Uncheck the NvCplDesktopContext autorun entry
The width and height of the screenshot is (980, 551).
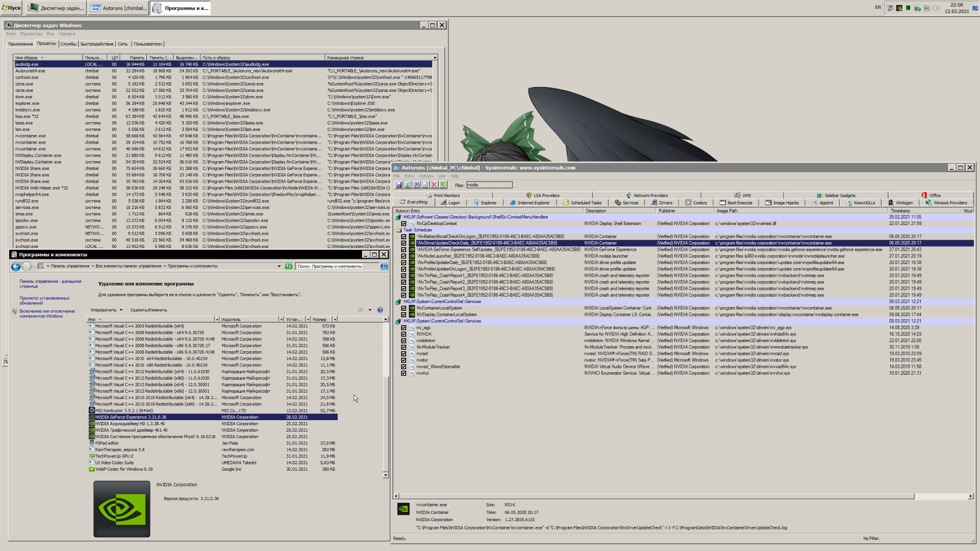click(x=404, y=224)
